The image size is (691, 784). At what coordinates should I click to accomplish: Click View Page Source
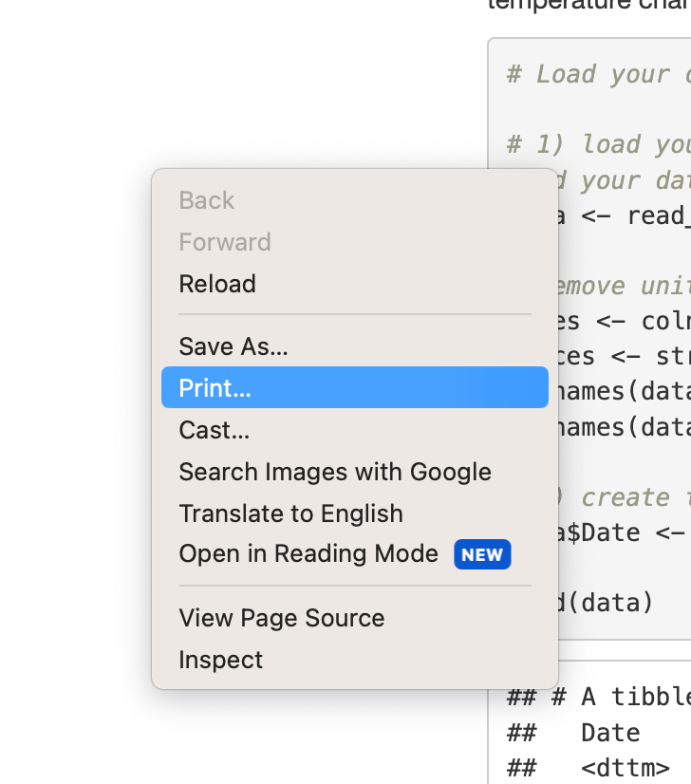pyautogui.click(x=281, y=618)
